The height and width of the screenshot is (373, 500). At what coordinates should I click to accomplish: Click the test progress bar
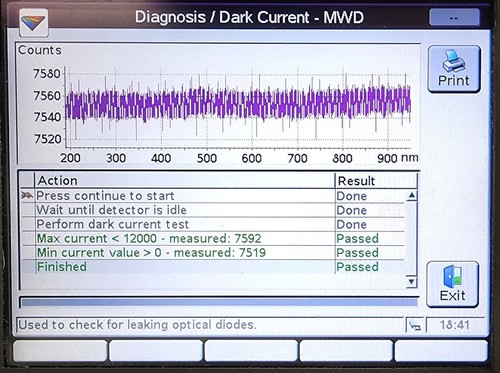(219, 302)
